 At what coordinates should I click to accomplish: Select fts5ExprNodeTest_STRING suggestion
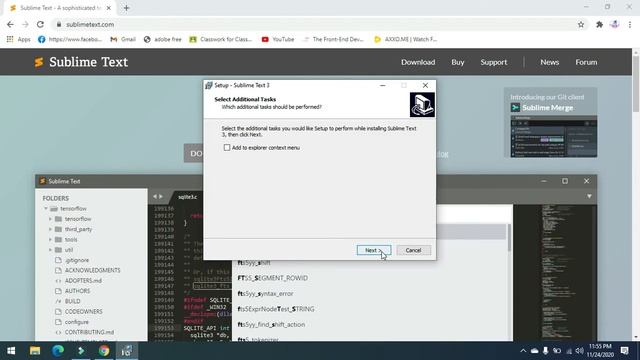point(276,309)
